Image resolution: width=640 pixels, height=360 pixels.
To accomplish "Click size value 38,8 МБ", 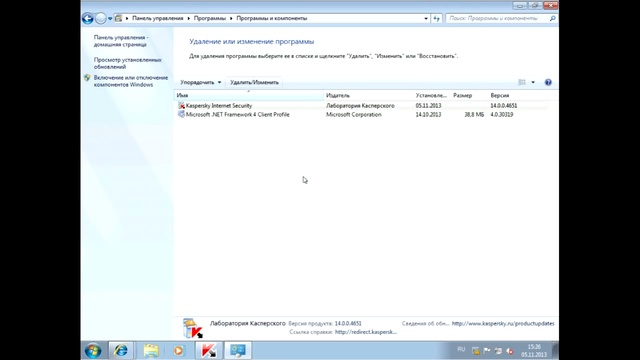I will (474, 115).
